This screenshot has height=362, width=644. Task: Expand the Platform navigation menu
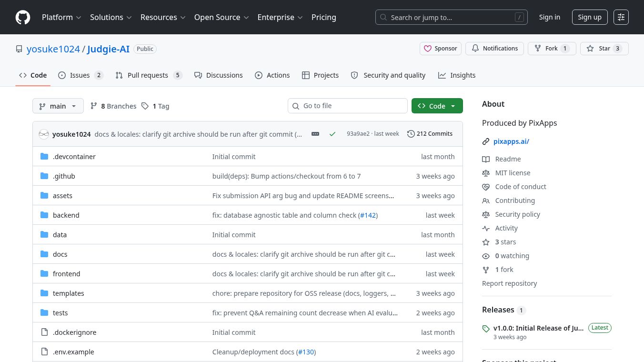[x=61, y=17]
